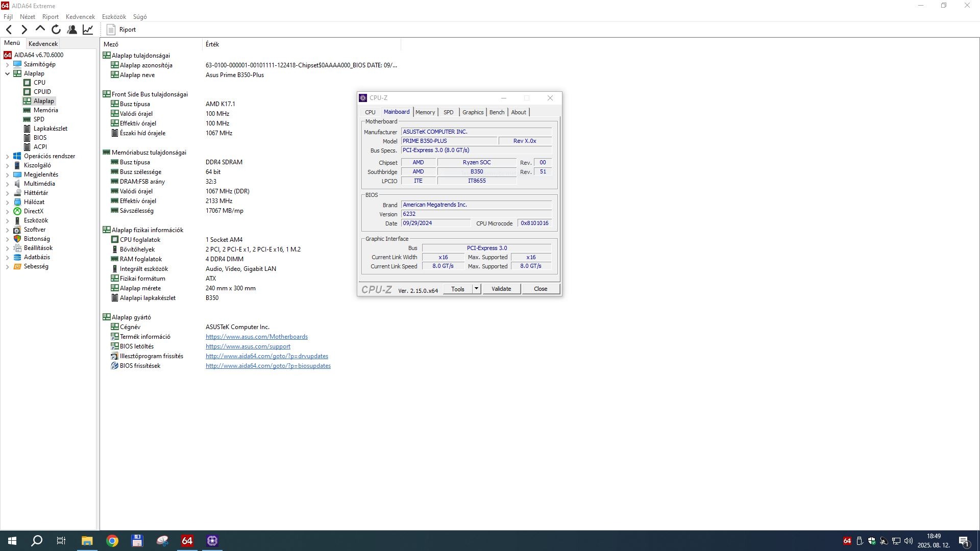Switch to the Memory tab in CPU-Z
The height and width of the screenshot is (551, 980).
pyautogui.click(x=425, y=112)
